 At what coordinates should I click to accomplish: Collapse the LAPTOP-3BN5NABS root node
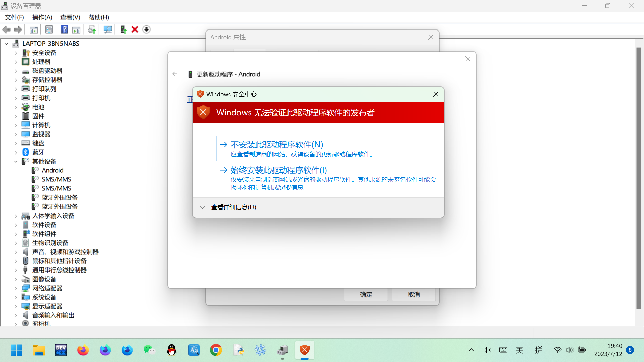[6, 44]
